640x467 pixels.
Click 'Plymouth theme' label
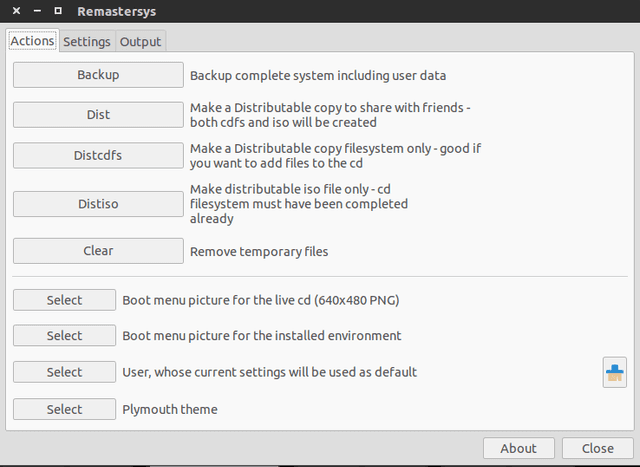(170, 409)
